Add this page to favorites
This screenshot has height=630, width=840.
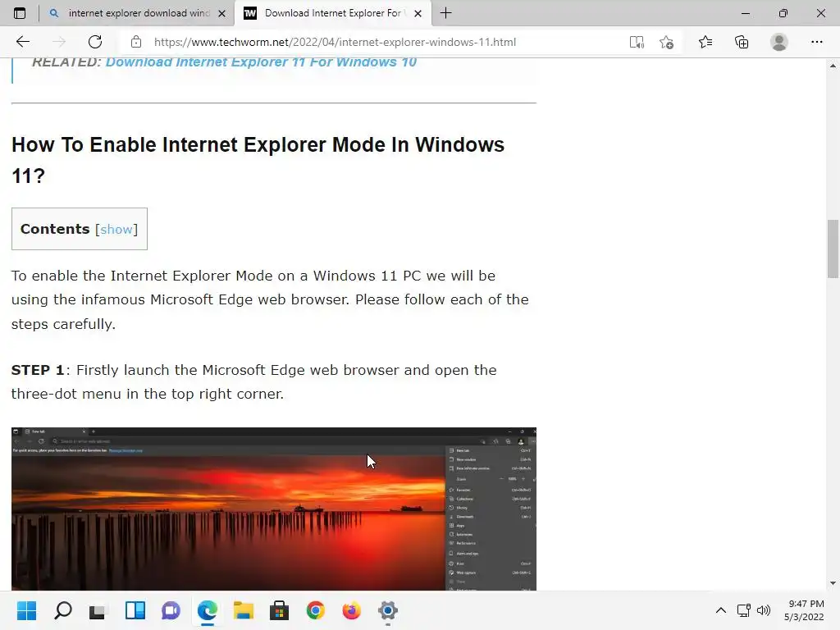pyautogui.click(x=666, y=42)
